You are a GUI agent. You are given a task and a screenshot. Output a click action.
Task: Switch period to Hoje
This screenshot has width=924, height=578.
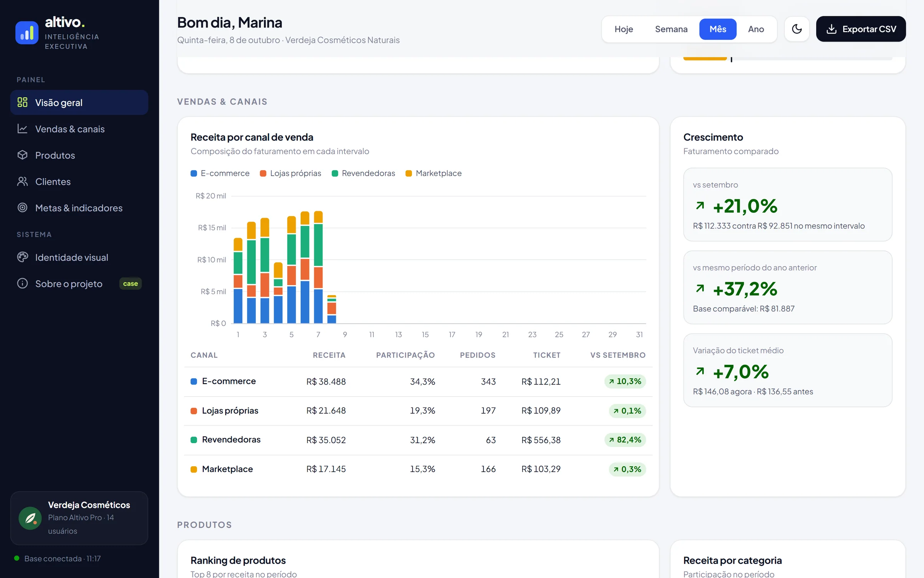point(624,29)
